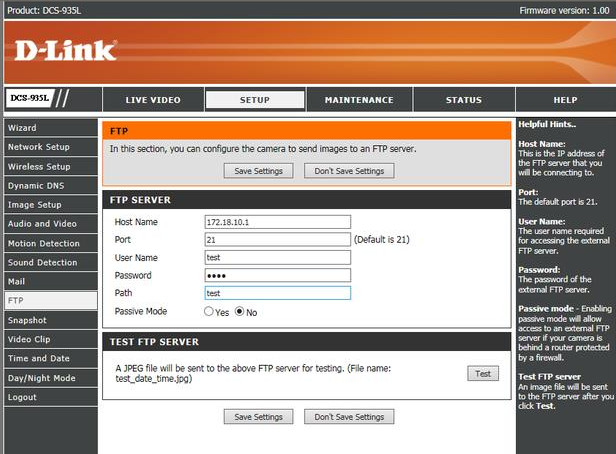Screen dimensions: 616x454
Task: Select FTP in the sidebar
Action: point(51,300)
